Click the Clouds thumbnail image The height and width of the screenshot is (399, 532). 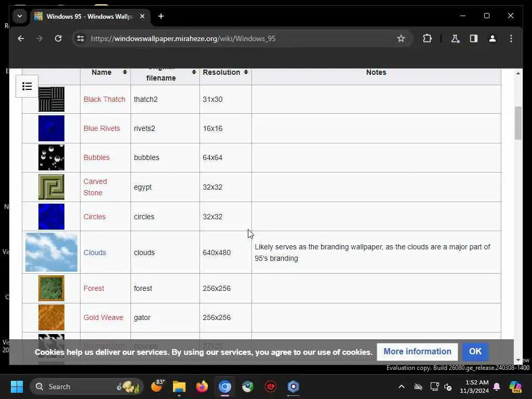coord(51,252)
